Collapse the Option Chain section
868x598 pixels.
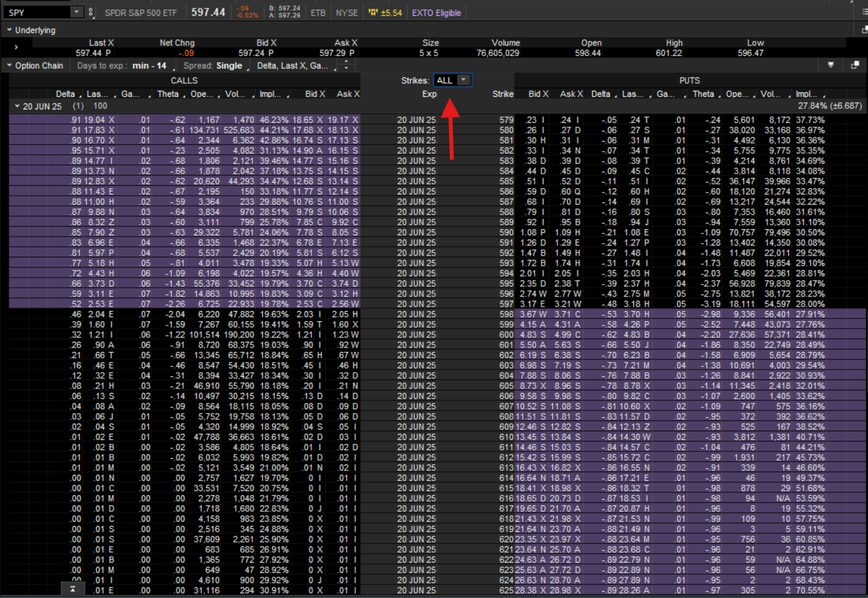coord(9,65)
